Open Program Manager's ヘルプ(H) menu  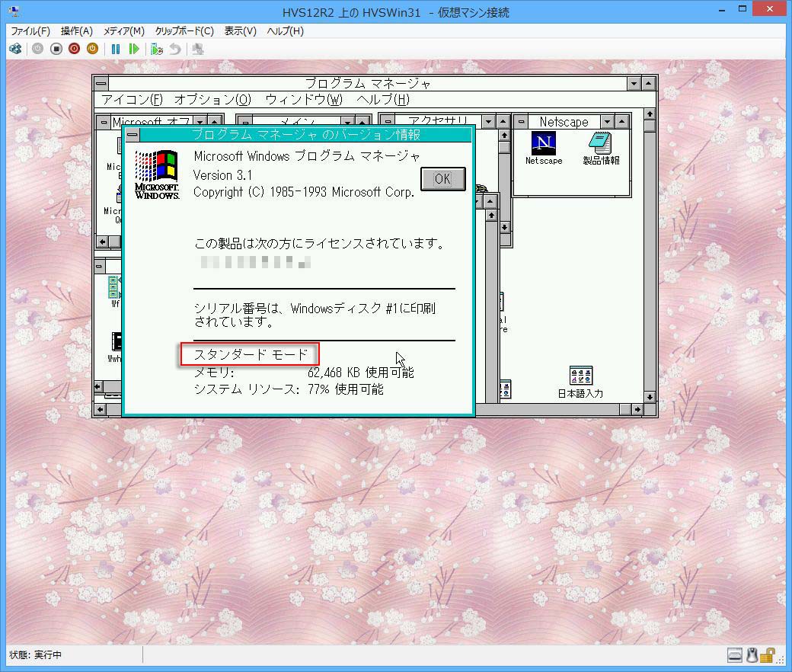coord(383,100)
